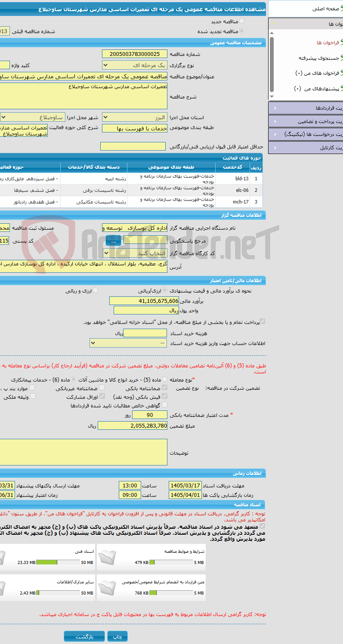Toggle the اسناد خزانه اسلامی payment checkbox
The image size is (343, 644).
point(263,321)
